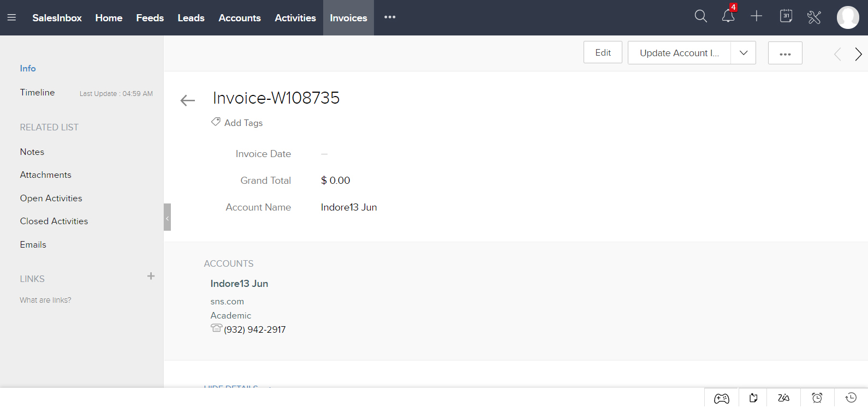868x408 pixels.
Task: Go to the next record arrow
Action: 858,54
